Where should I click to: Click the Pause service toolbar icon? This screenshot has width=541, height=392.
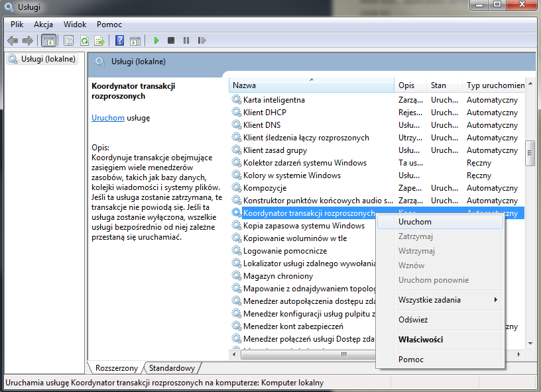click(x=186, y=40)
